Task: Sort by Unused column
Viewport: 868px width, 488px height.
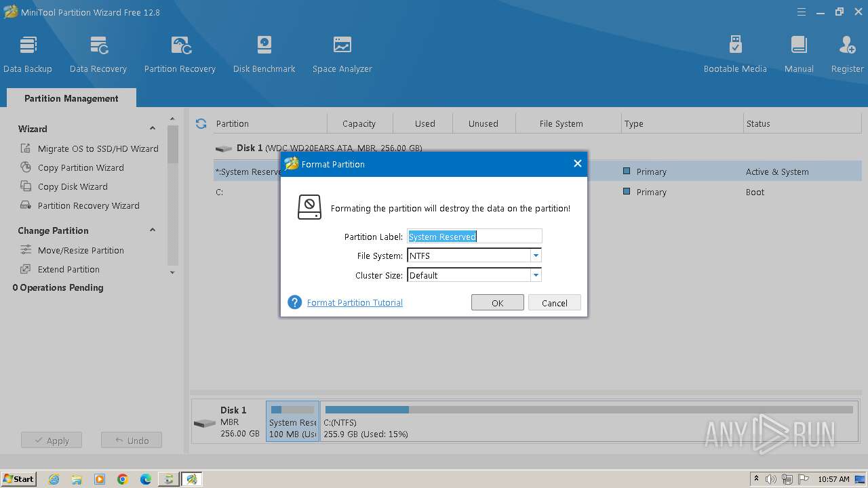Action: pos(484,123)
